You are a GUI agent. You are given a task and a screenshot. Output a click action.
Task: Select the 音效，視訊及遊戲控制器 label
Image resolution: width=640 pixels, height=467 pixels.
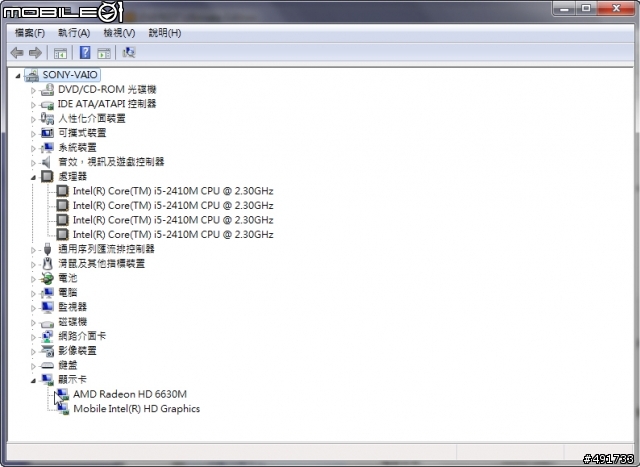(x=111, y=162)
